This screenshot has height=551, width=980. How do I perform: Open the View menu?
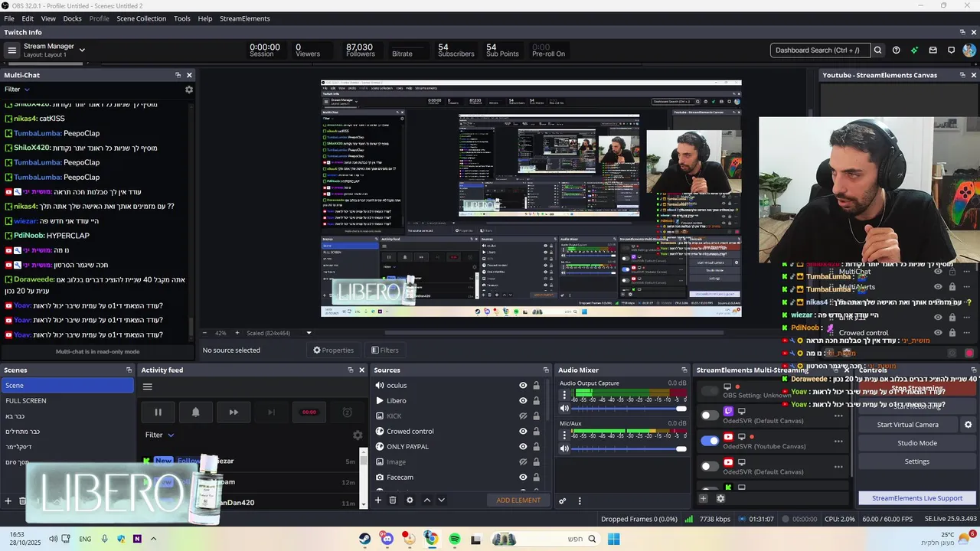click(x=48, y=18)
